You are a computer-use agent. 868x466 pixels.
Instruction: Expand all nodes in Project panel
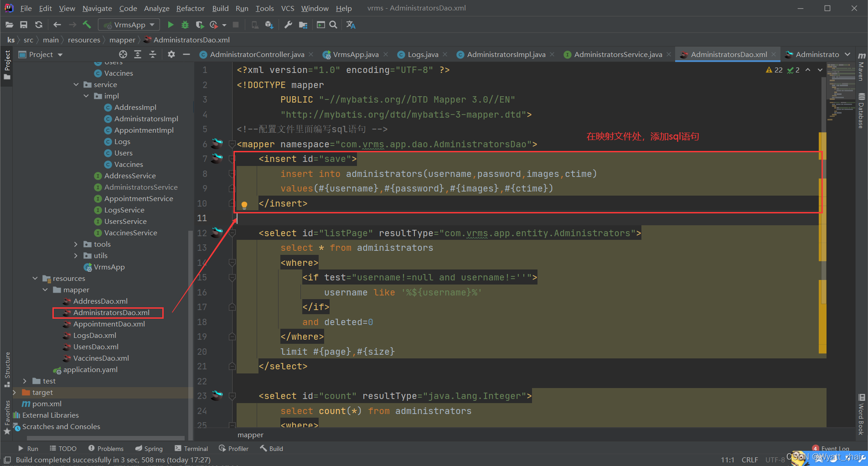point(138,54)
